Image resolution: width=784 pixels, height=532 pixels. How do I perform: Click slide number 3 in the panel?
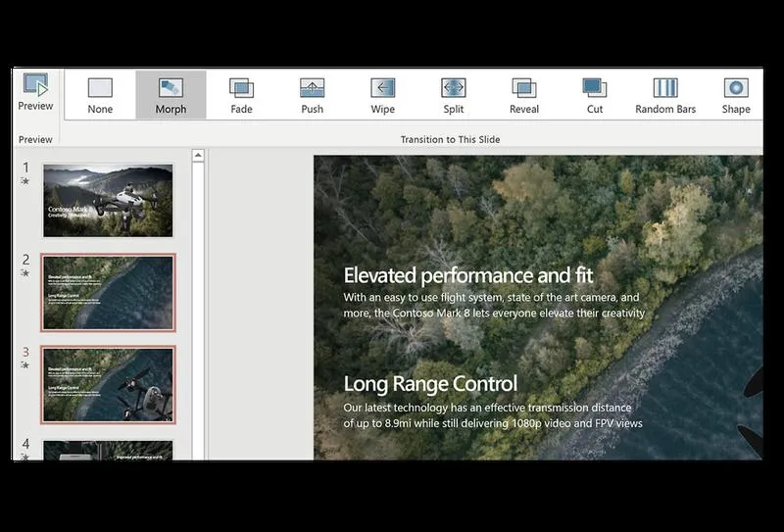click(x=26, y=352)
